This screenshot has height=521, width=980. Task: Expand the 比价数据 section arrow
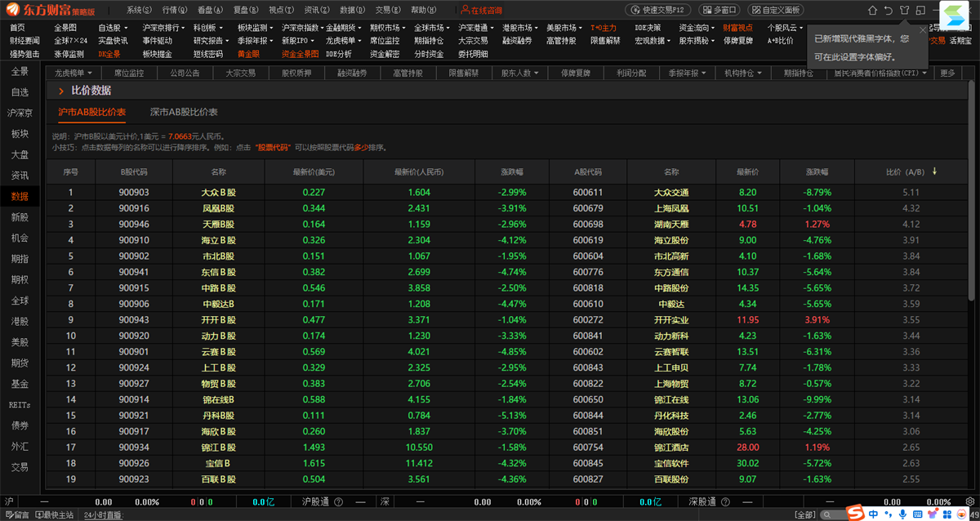click(x=60, y=91)
